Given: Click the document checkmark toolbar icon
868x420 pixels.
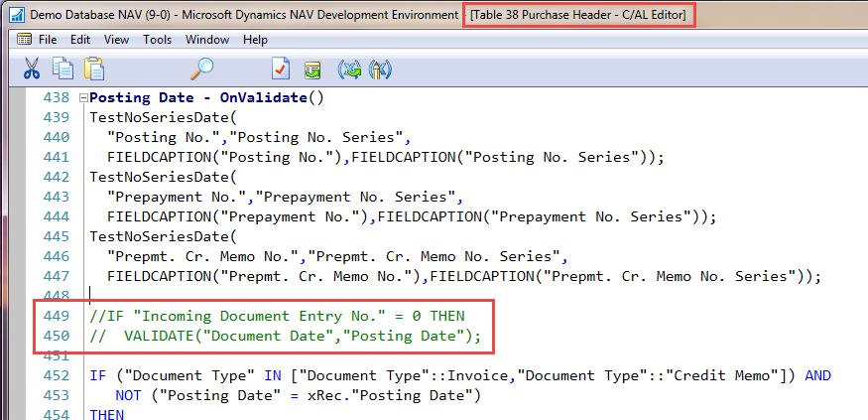Looking at the screenshot, I should coord(281,69).
